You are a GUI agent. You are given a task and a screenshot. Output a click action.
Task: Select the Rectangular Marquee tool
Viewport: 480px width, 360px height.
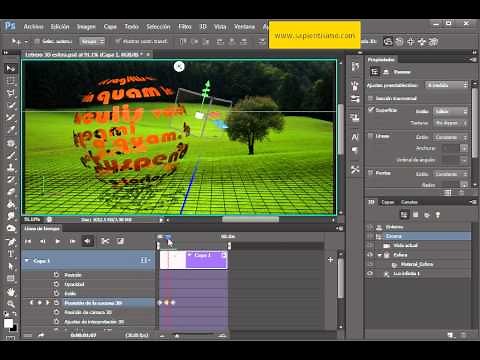[11, 81]
